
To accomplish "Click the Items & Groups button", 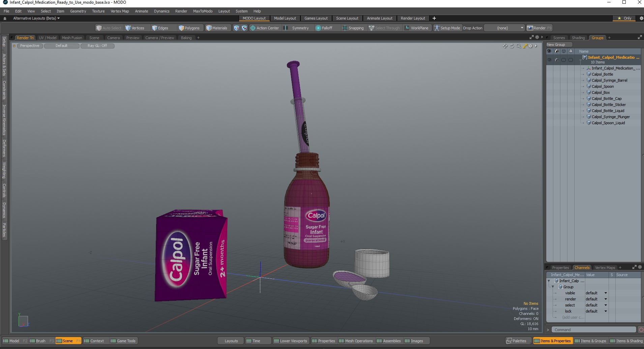I will (x=590, y=341).
